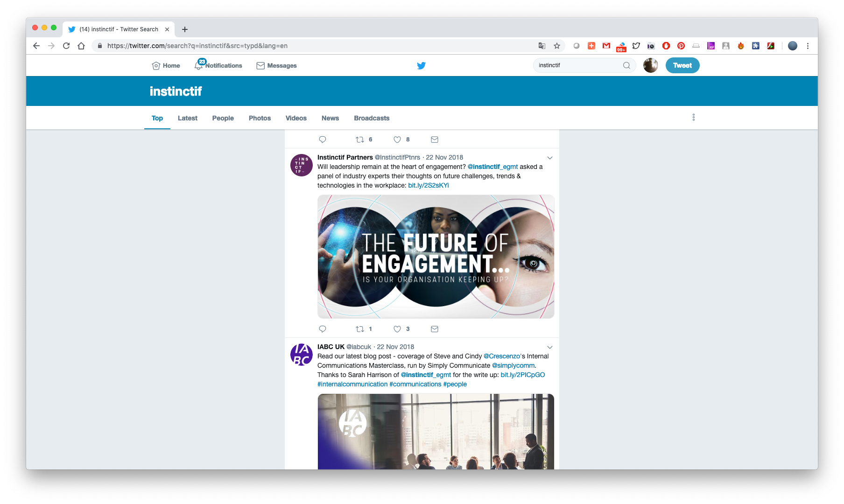
Task: Bookmark this page with the star
Action: [x=557, y=46]
